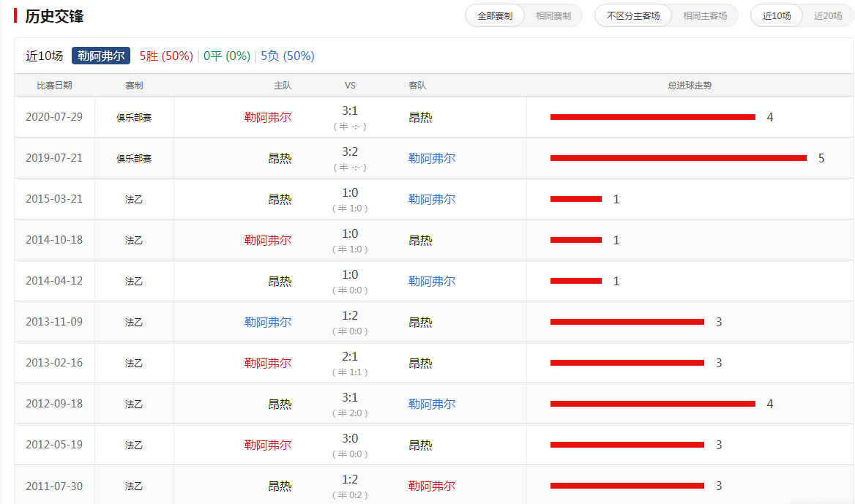
Task: Switch to 相同主客场 option
Action: click(x=704, y=16)
